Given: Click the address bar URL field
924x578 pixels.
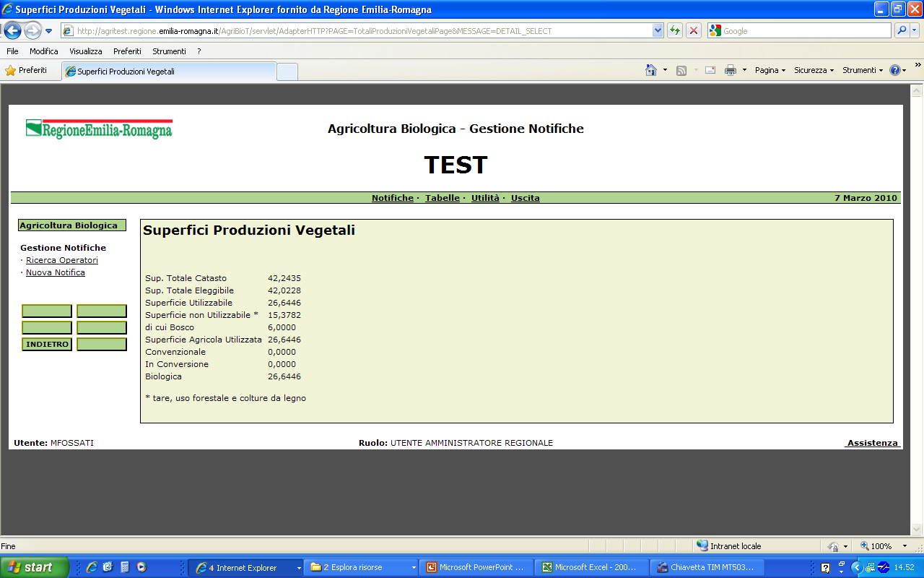Looking at the screenshot, I should click(x=357, y=31).
